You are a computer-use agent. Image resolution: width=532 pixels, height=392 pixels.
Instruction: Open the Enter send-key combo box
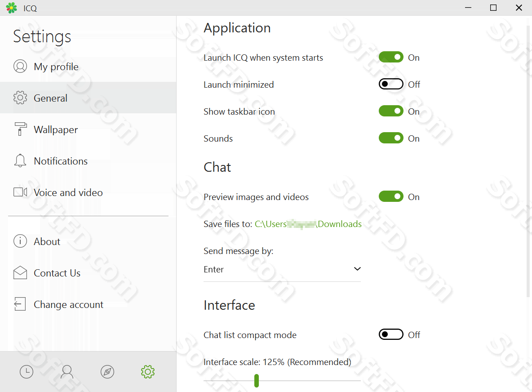point(282,269)
